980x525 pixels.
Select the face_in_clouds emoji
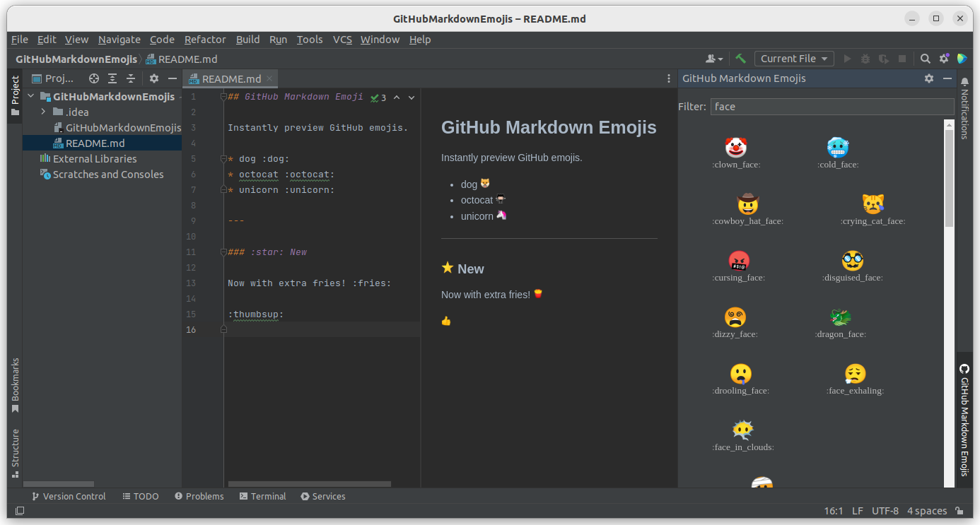[x=742, y=435]
